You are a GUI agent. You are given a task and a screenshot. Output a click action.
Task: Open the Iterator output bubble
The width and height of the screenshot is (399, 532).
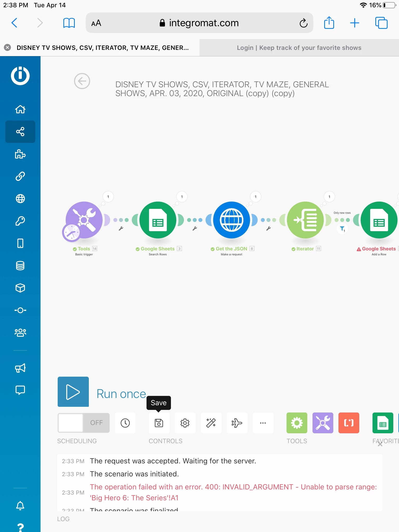329,197
